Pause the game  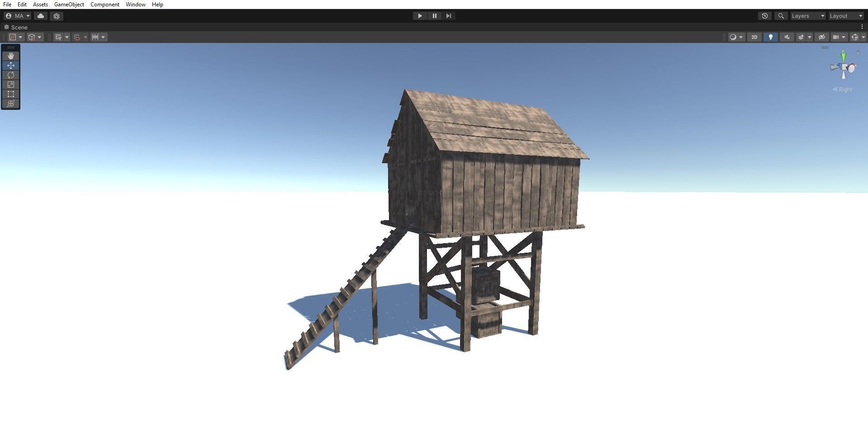(434, 16)
